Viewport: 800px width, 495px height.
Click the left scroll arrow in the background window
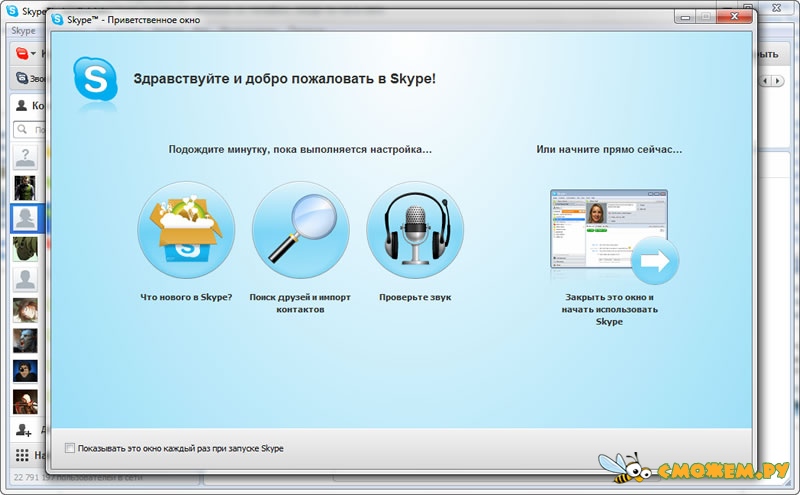coord(765,81)
